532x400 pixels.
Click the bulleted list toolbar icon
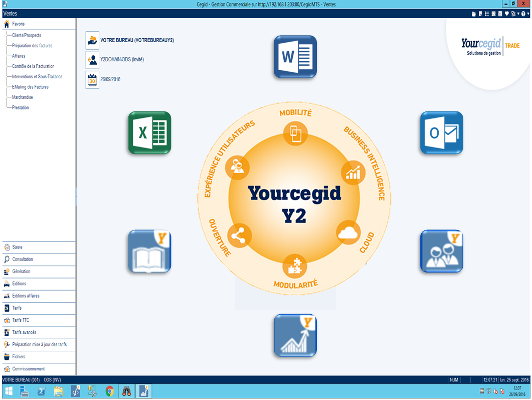click(x=487, y=14)
